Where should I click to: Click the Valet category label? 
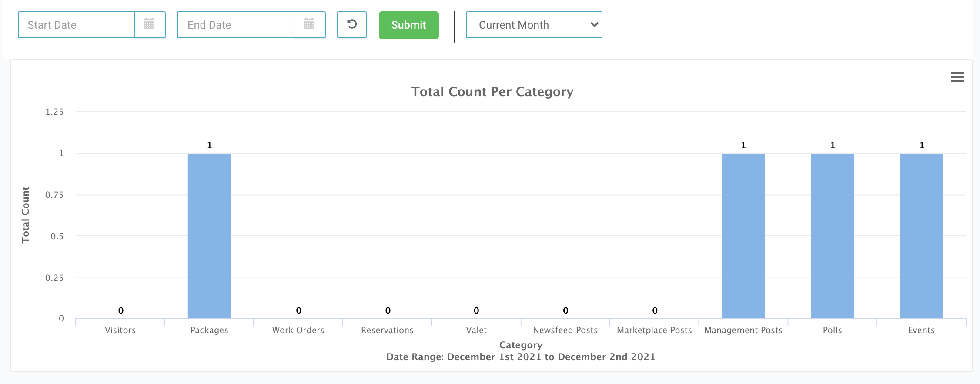tap(476, 330)
